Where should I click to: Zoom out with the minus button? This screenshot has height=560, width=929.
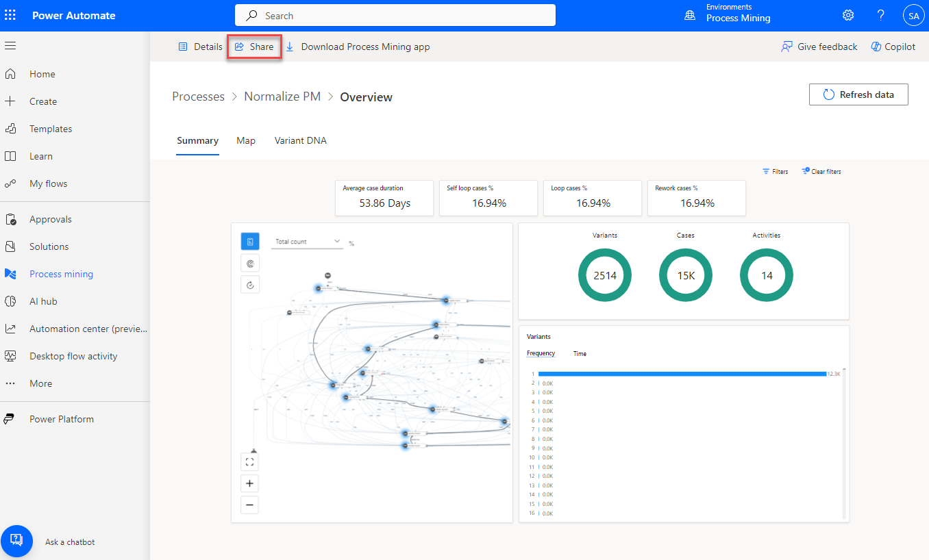[250, 505]
